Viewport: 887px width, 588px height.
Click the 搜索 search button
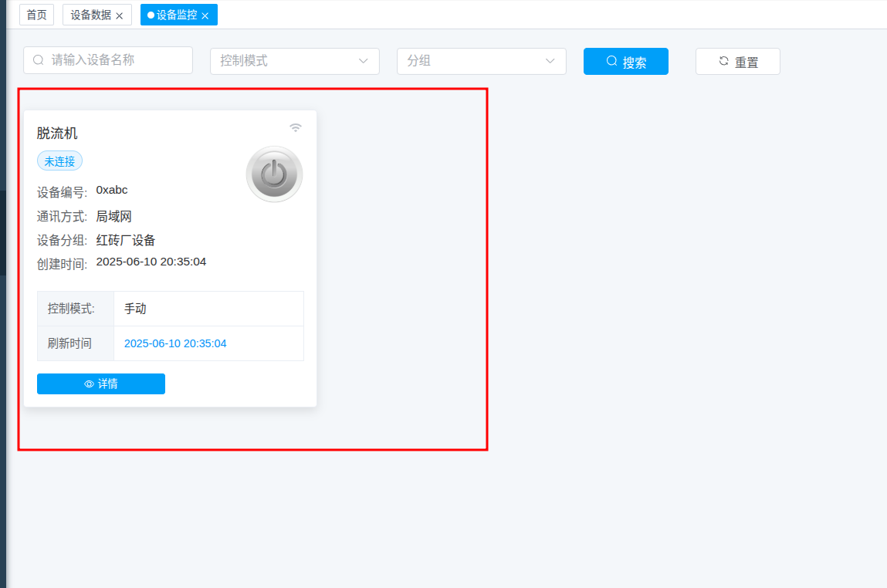pyautogui.click(x=625, y=61)
